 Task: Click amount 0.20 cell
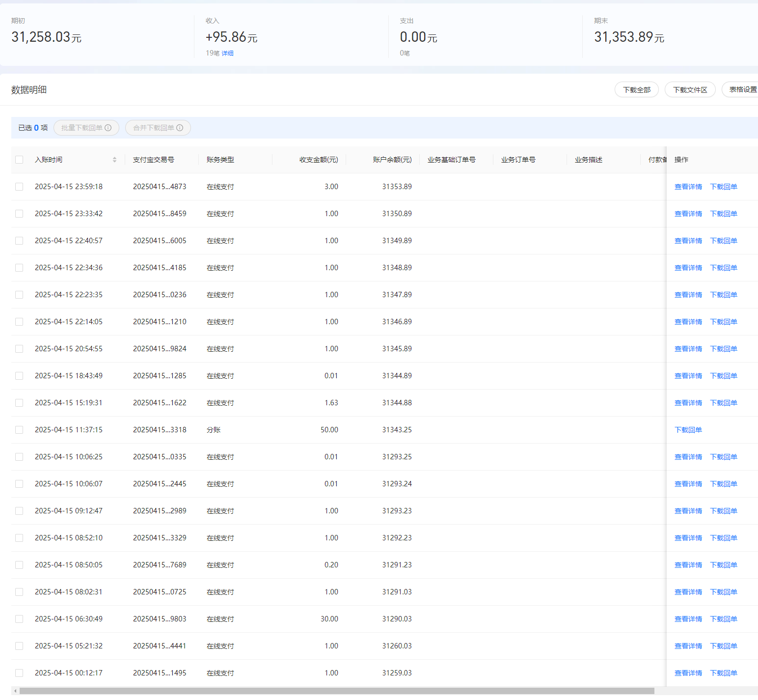(x=331, y=565)
